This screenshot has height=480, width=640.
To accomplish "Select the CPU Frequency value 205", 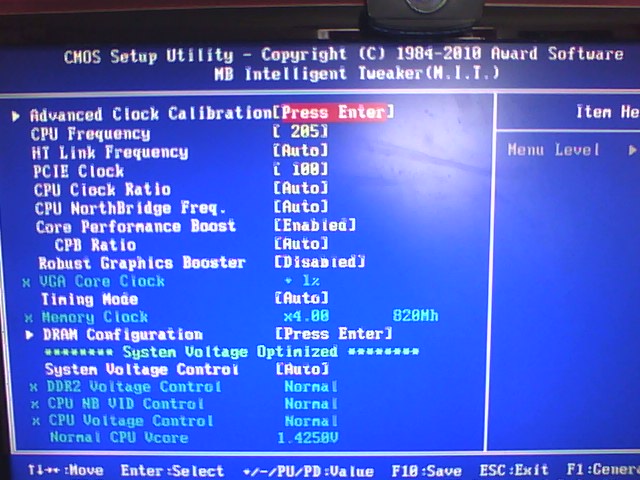I will tap(300, 133).
